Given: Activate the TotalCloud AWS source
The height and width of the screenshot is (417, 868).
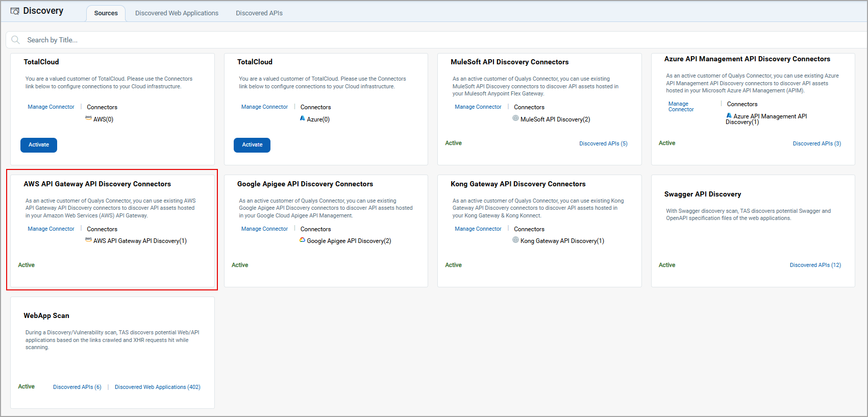Looking at the screenshot, I should coord(39,145).
